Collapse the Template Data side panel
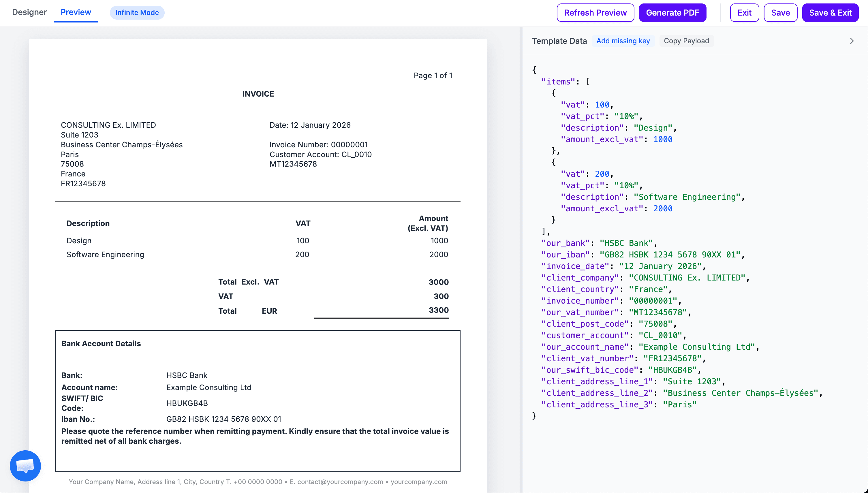Image resolution: width=868 pixels, height=493 pixels. click(x=852, y=41)
